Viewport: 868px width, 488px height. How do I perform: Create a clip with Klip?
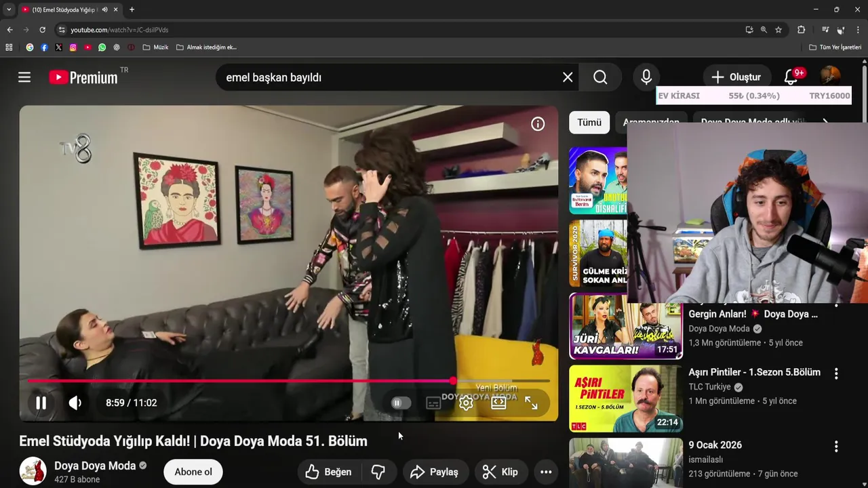click(x=500, y=472)
